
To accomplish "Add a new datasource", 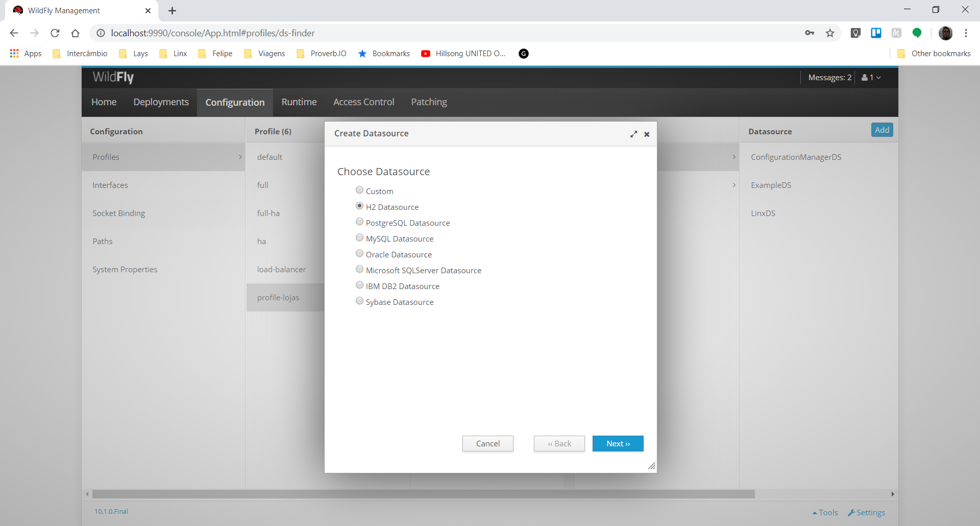I will coord(882,130).
